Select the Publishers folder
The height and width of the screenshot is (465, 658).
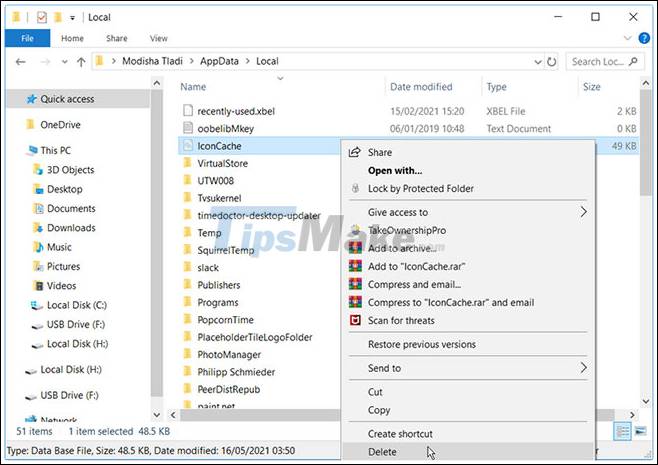pos(219,285)
